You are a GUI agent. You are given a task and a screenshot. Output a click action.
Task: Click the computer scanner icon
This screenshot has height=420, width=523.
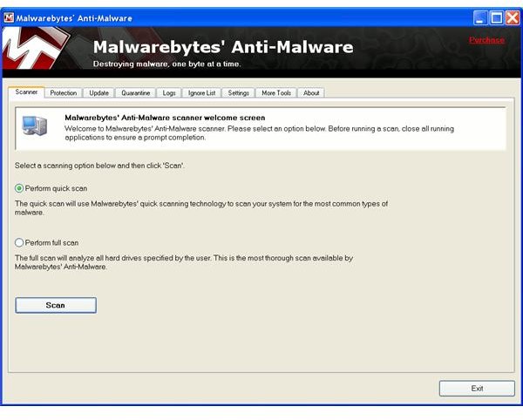point(35,125)
